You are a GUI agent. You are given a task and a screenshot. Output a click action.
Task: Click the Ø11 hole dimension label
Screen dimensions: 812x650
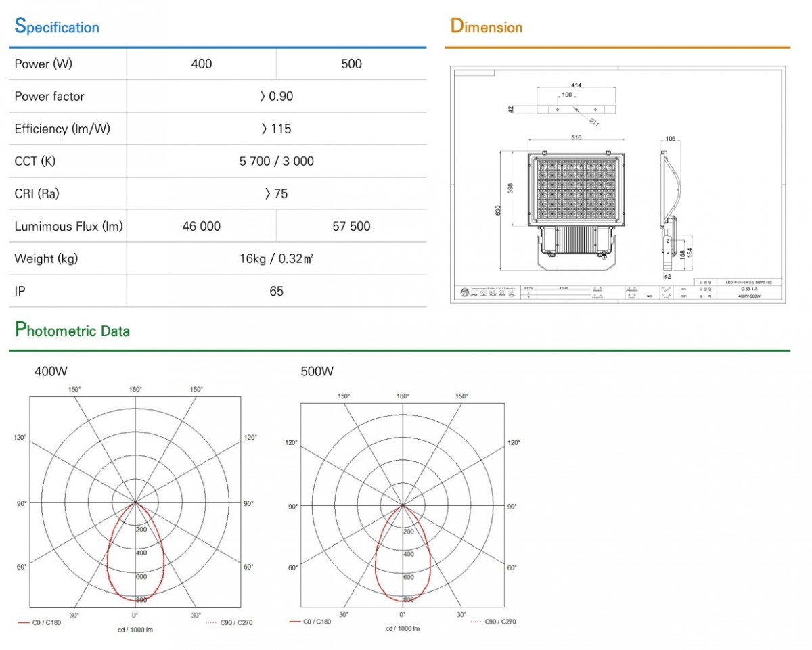(594, 122)
